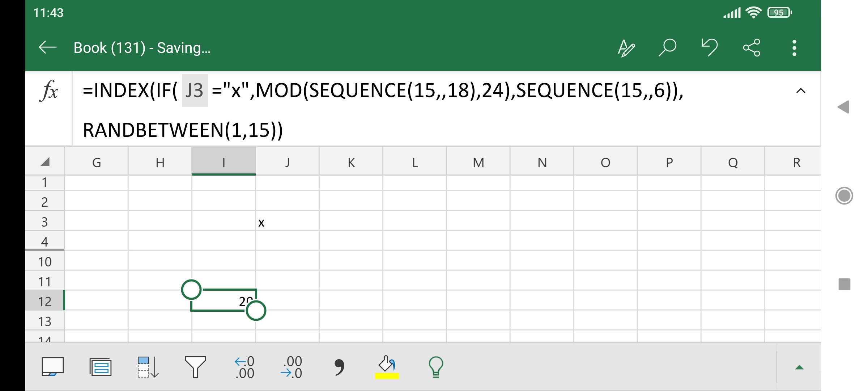868x391 pixels.
Task: Tap the sort icon in toolbar
Action: [148, 367]
